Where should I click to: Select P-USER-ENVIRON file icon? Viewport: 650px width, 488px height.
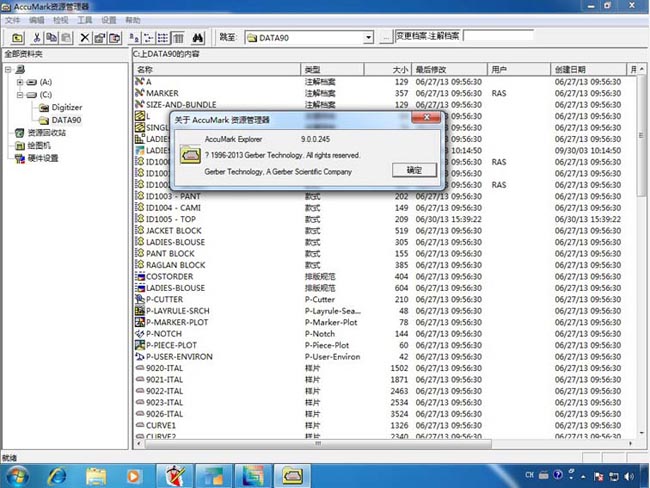point(140,356)
